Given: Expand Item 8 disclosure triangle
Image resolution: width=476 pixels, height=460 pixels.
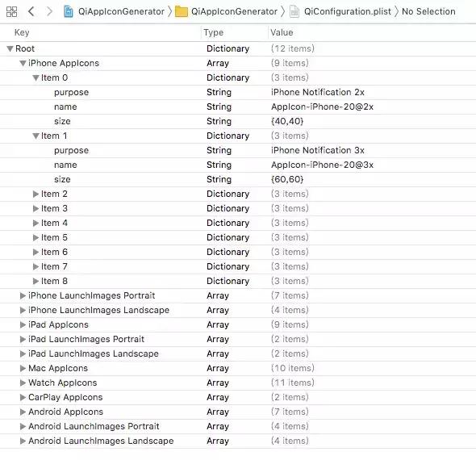Looking at the screenshot, I should 35,281.
